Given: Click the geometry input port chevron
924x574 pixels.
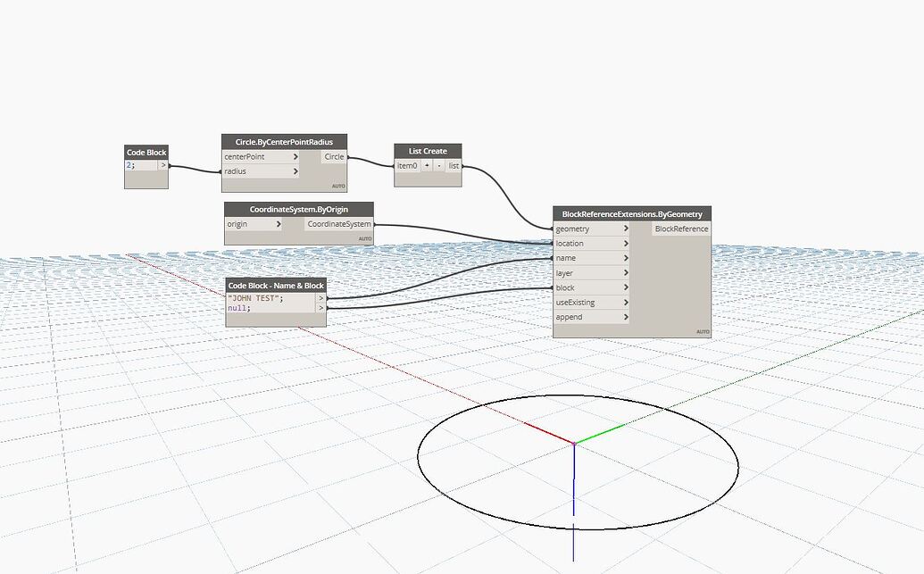Looking at the screenshot, I should coord(624,229).
